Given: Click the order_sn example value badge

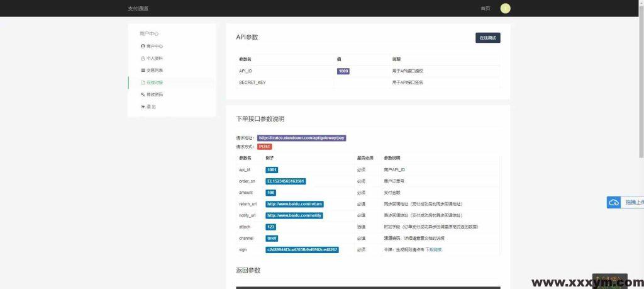Looking at the screenshot, I should [x=285, y=181].
